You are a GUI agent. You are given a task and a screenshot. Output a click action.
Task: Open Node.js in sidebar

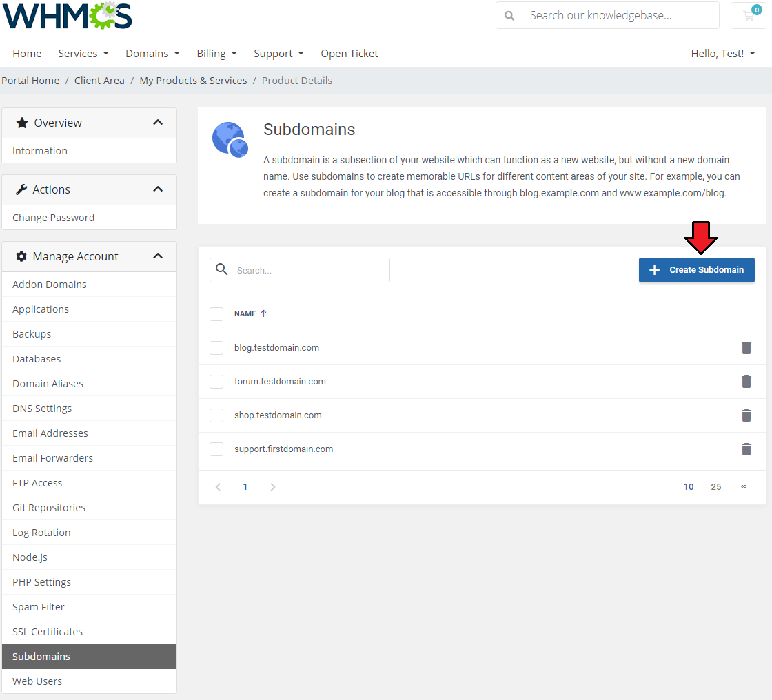pyautogui.click(x=89, y=557)
